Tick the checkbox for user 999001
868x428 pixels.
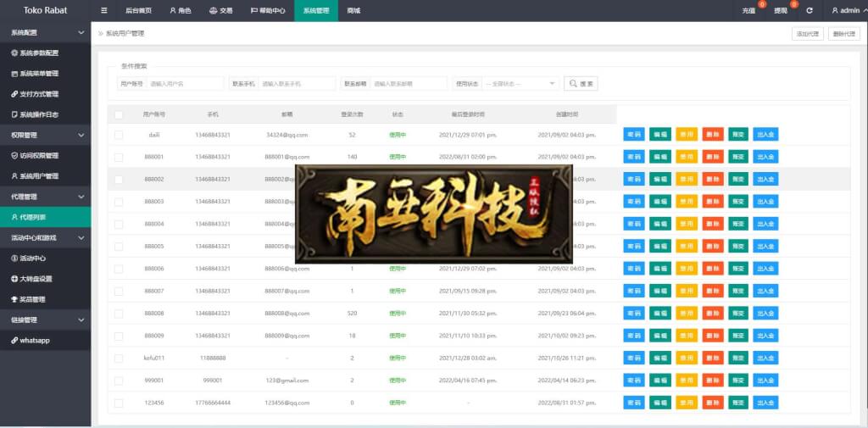[x=119, y=381]
